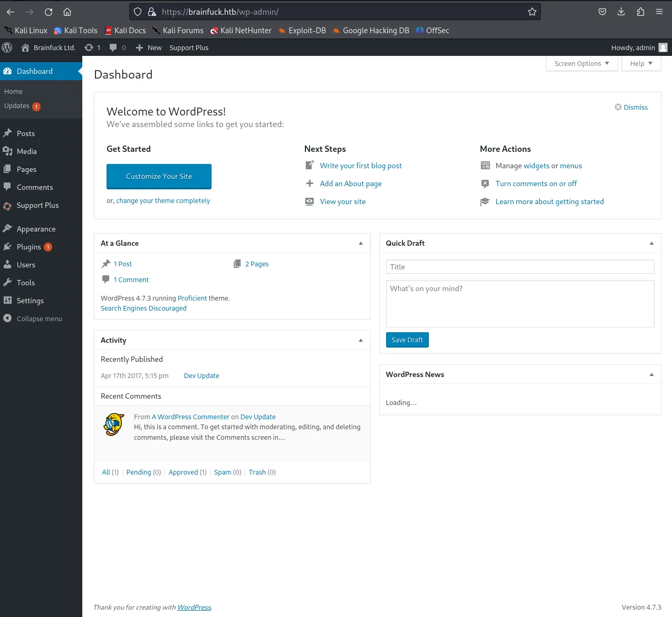Open the browser extensions icon
Viewport: 672px width, 617px height.
640,12
